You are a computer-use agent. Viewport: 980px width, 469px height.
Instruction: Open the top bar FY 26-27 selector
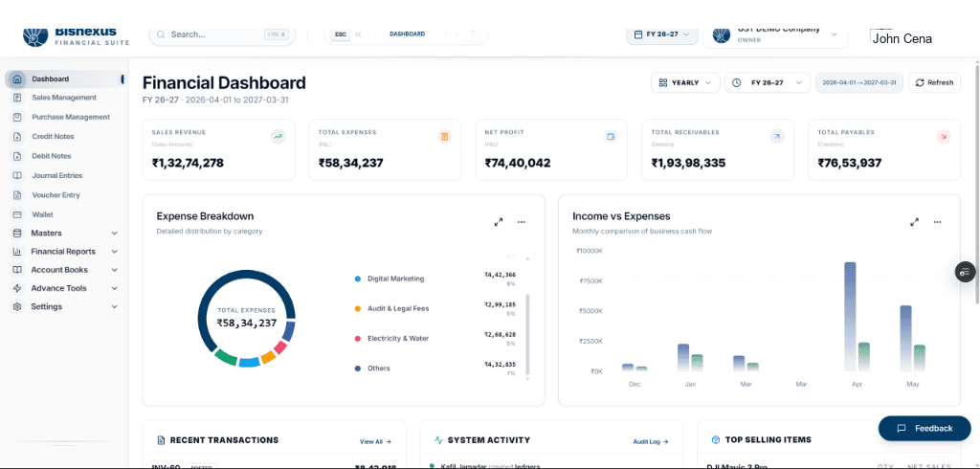[x=662, y=34]
